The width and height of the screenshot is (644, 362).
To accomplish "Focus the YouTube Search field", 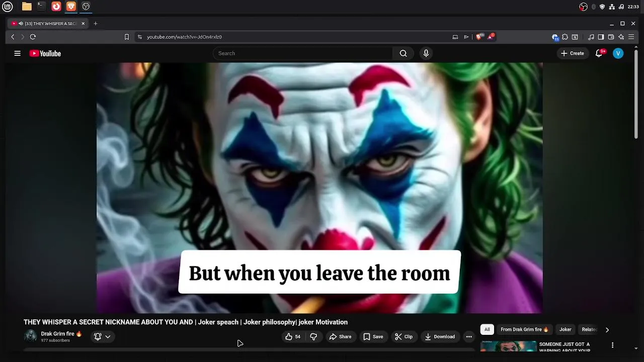I will 303,53.
